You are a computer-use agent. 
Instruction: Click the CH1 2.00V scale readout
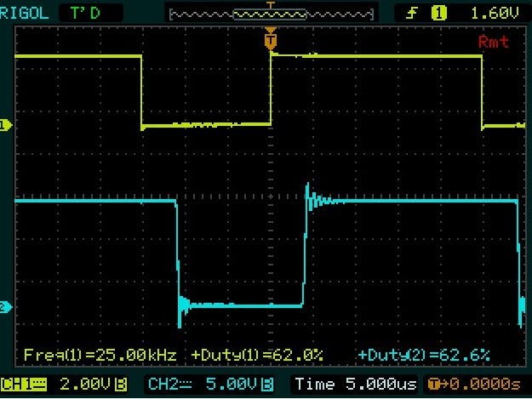(x=85, y=385)
